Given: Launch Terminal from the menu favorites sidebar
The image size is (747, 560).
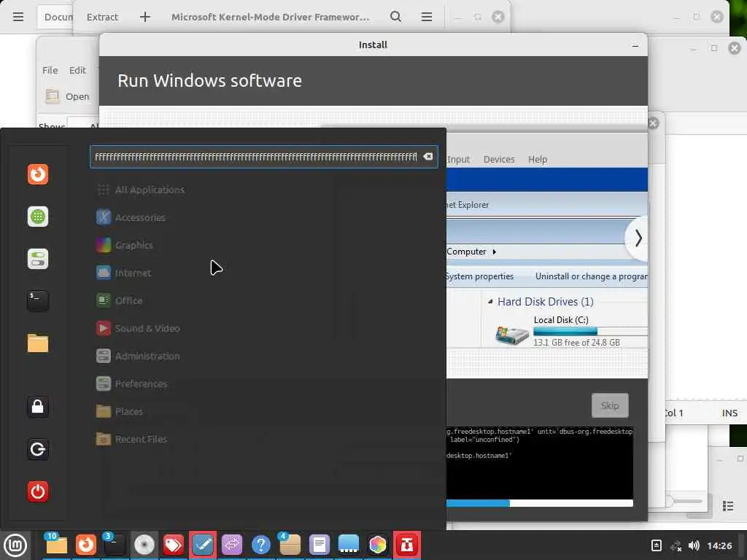Looking at the screenshot, I should (38, 301).
